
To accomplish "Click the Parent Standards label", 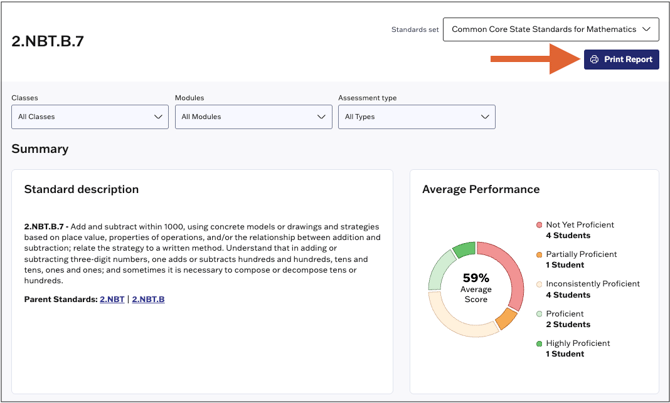I will pyautogui.click(x=61, y=299).
